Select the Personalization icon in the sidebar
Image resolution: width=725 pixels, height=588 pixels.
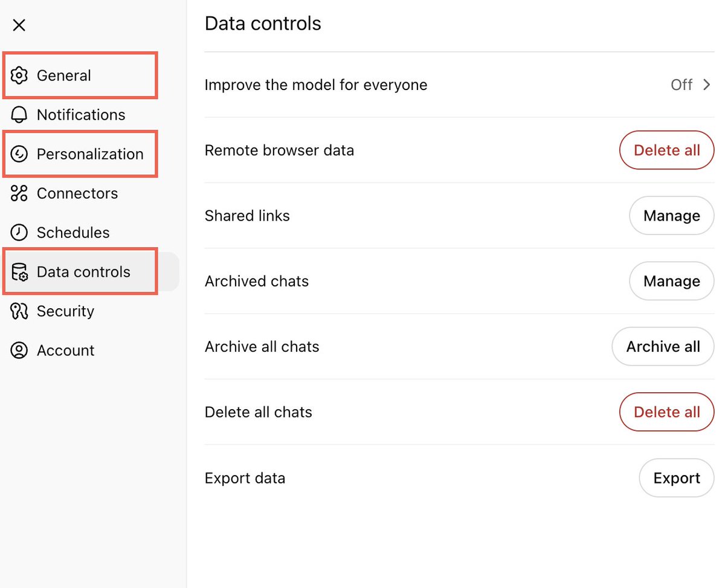[19, 153]
